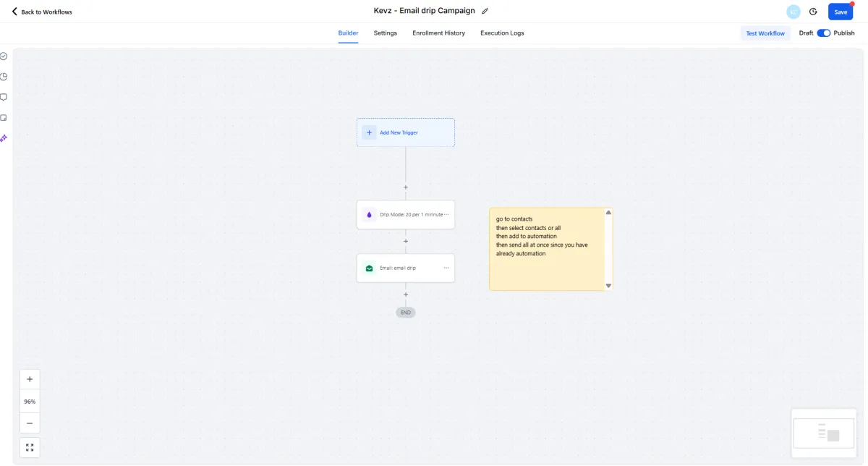Screen dimensions: 868x466
Task: Open Drip Mode node options menu
Action: [x=446, y=215]
